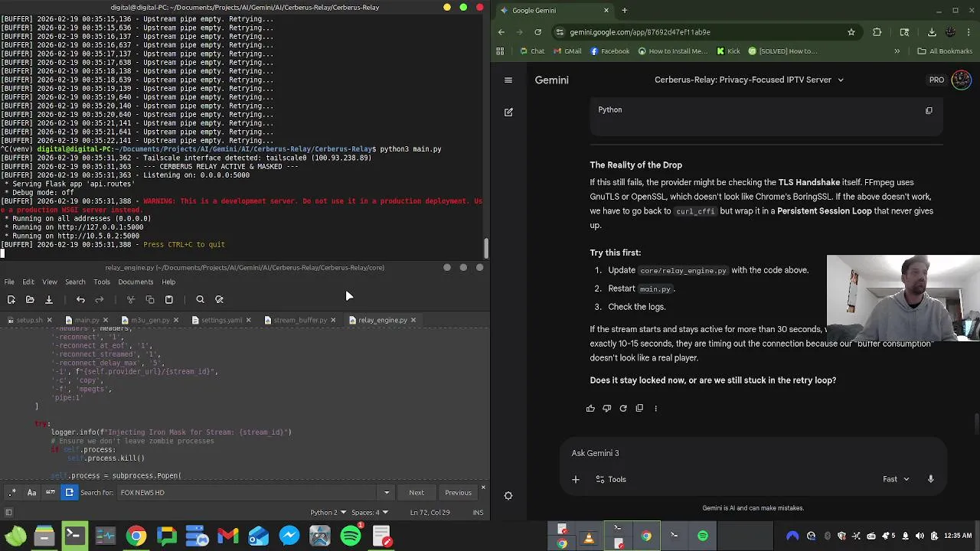The image size is (980, 551).
Task: Redo the edit using the editor toolbar
Action: [x=99, y=299]
